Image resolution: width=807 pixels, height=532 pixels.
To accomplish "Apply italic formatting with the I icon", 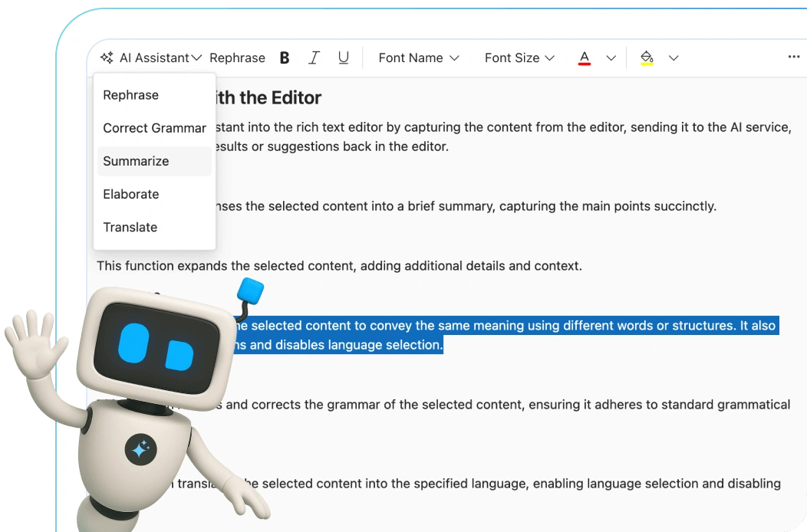I will pyautogui.click(x=314, y=57).
